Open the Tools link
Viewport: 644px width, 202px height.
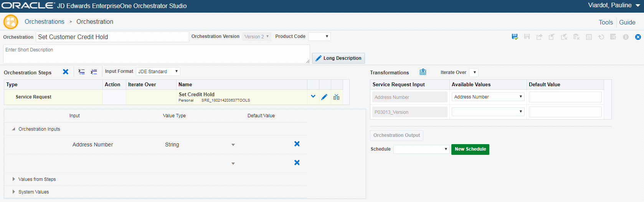tap(606, 22)
